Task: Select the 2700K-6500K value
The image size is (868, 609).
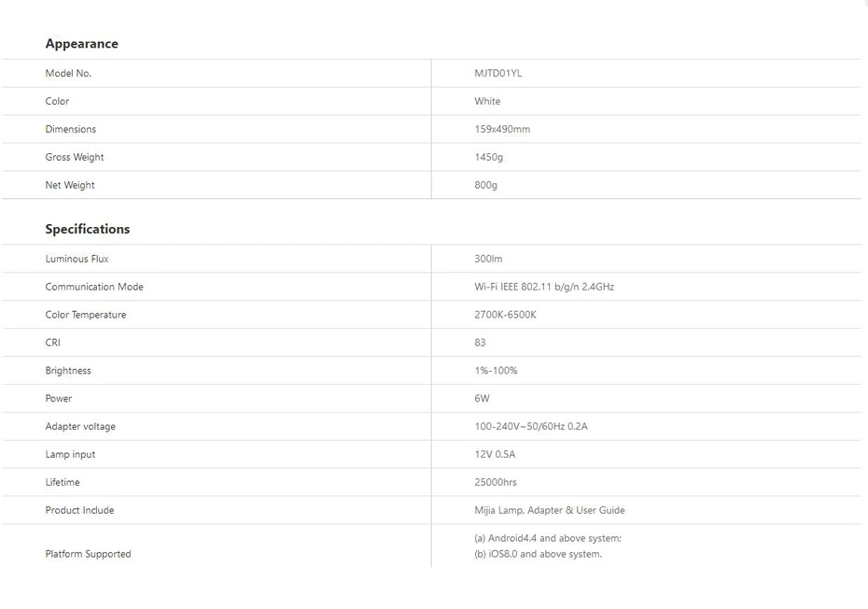Action: pyautogui.click(x=505, y=315)
